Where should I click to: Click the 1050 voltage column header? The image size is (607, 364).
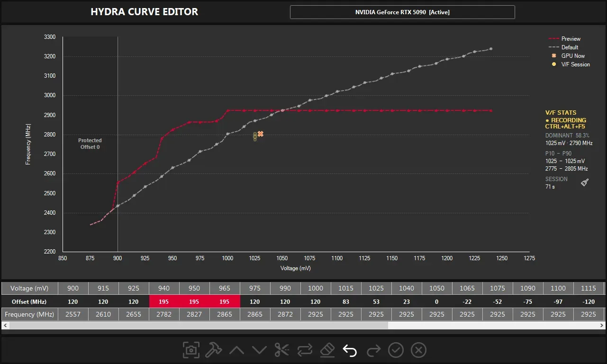(437, 288)
